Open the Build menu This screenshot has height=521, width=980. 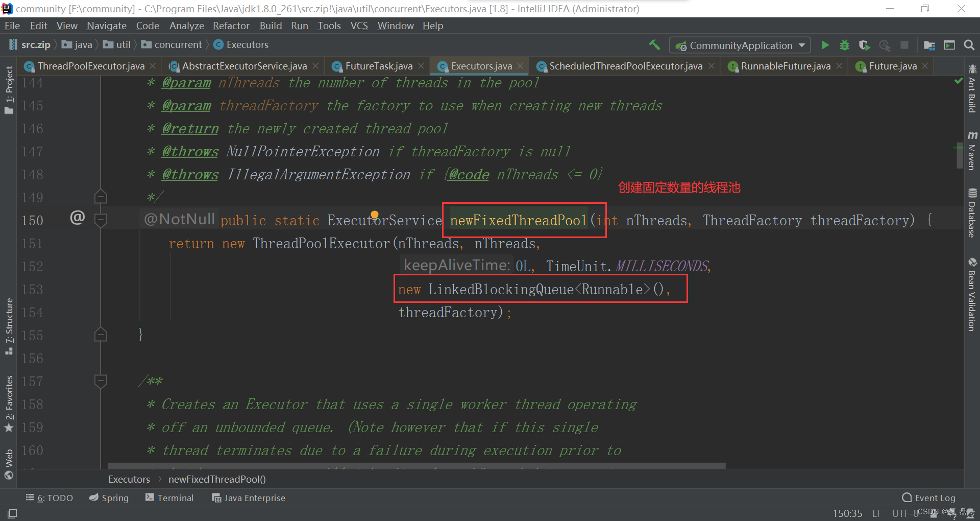point(270,26)
